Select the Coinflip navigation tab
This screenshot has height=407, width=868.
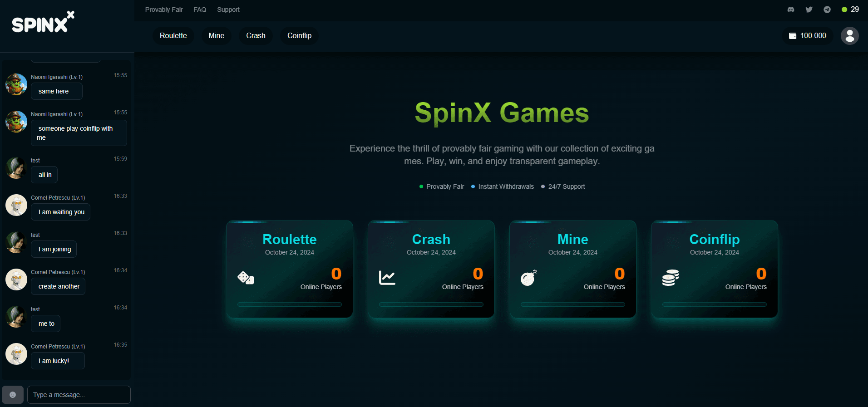click(x=299, y=36)
